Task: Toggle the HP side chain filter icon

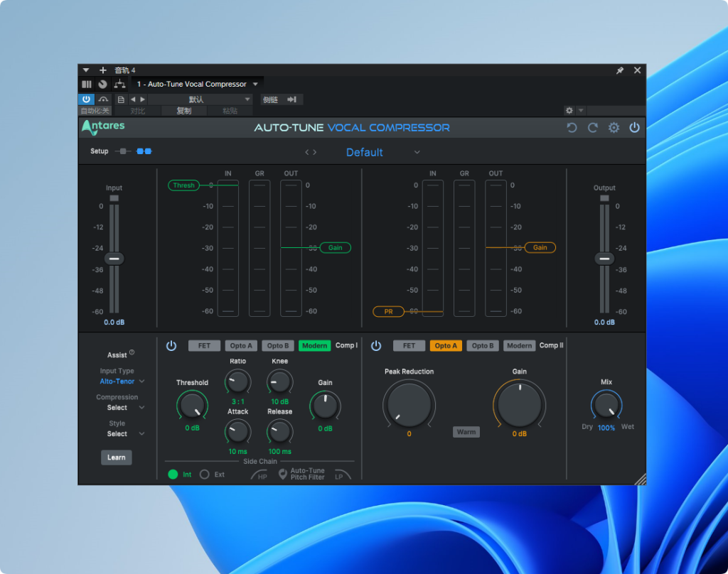Action: click(x=259, y=475)
